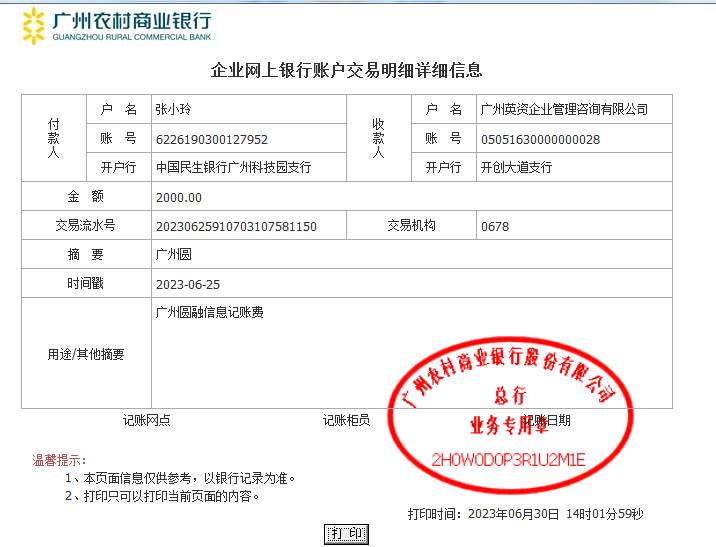Select payee bank 开创大道支行
Image resolution: width=716 pixels, height=547 pixels.
pyautogui.click(x=516, y=168)
